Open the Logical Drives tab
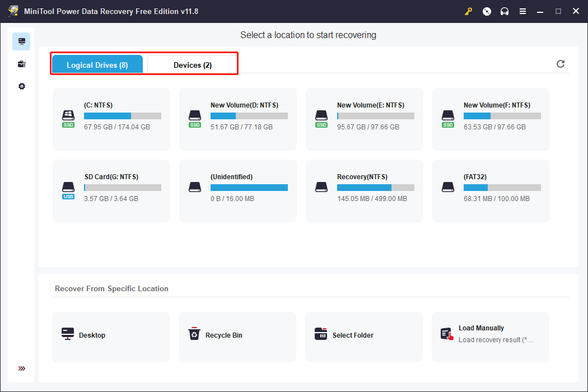The width and height of the screenshot is (588, 392). [x=97, y=64]
